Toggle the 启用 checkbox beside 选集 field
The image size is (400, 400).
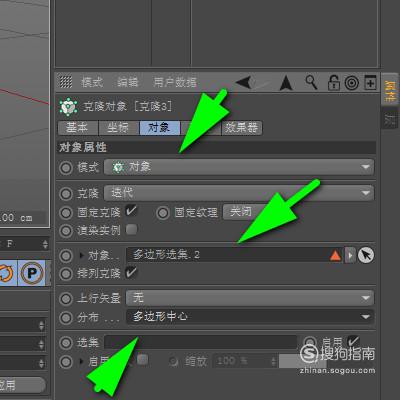click(353, 341)
